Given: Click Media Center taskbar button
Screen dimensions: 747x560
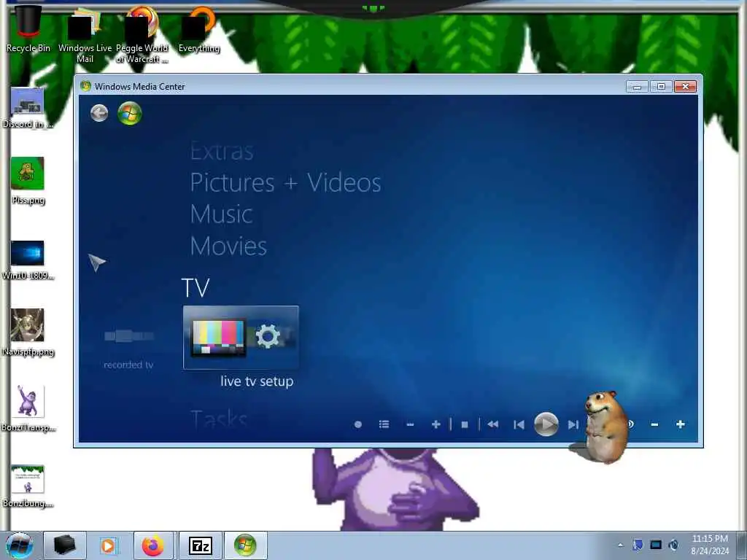Looking at the screenshot, I should pos(245,545).
